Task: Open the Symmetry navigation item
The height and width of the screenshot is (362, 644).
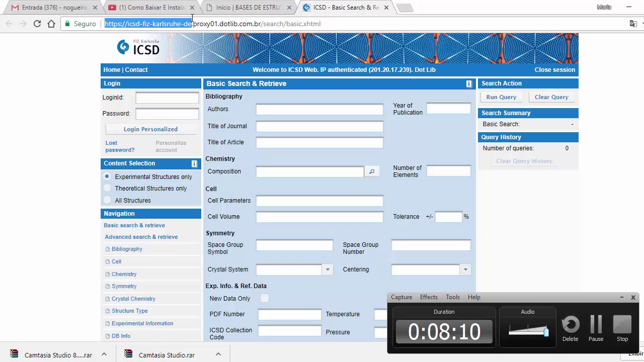Action: pyautogui.click(x=124, y=286)
